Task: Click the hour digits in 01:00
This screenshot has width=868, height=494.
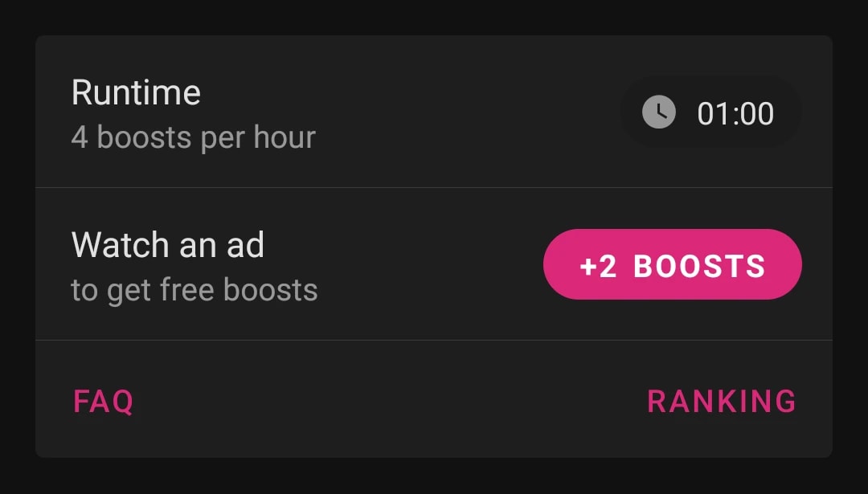Action: coord(712,114)
